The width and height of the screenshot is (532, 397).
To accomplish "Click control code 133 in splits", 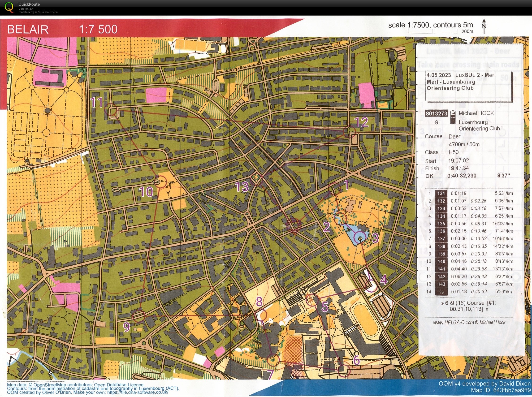I will tap(441, 209).
